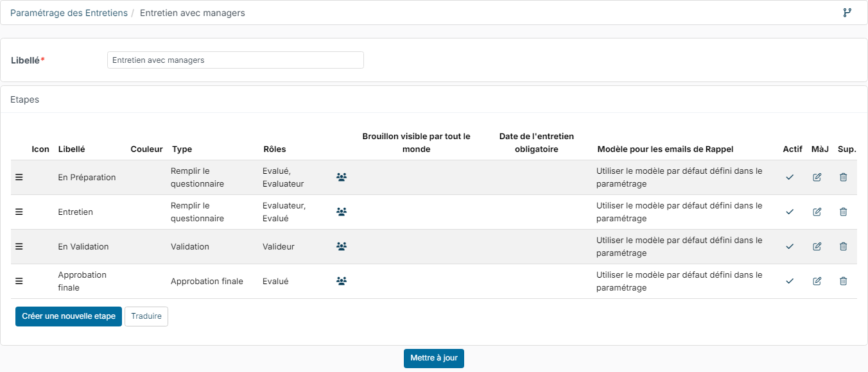Delete the En Validation step
868x372 pixels.
844,246
